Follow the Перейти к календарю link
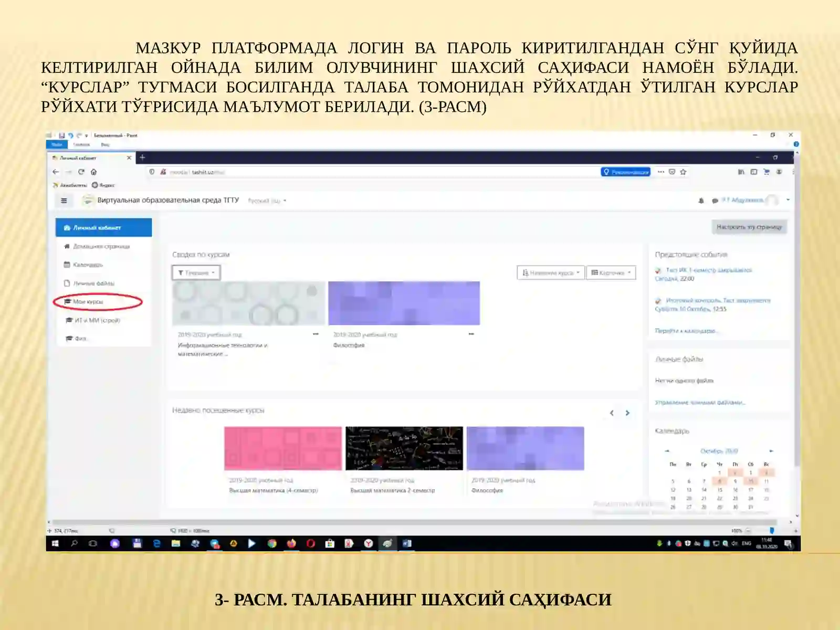 (686, 330)
